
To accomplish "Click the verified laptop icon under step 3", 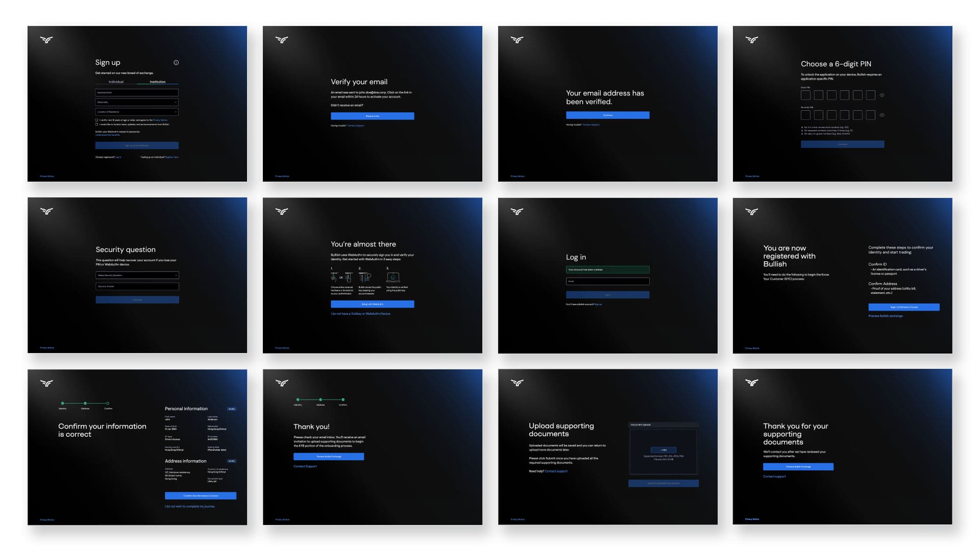I will [393, 278].
